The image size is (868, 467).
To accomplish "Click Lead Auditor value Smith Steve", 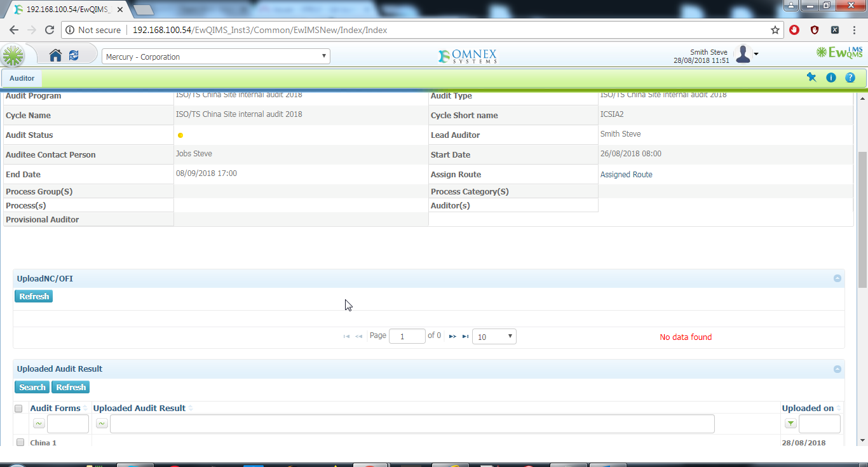I will click(620, 134).
